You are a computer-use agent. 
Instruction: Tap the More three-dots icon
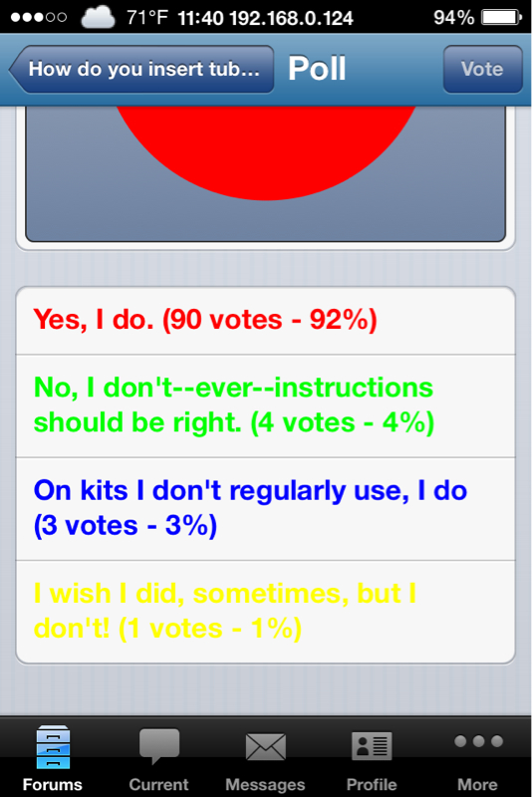click(478, 741)
